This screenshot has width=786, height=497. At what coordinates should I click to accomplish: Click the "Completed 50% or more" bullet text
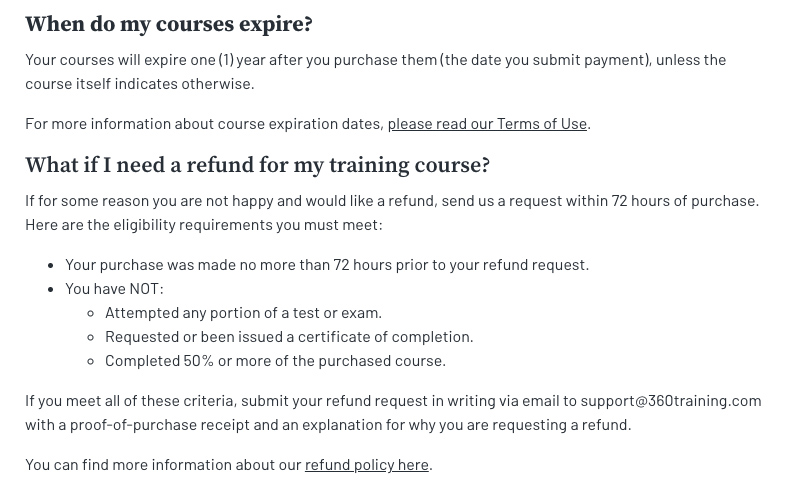pos(275,360)
